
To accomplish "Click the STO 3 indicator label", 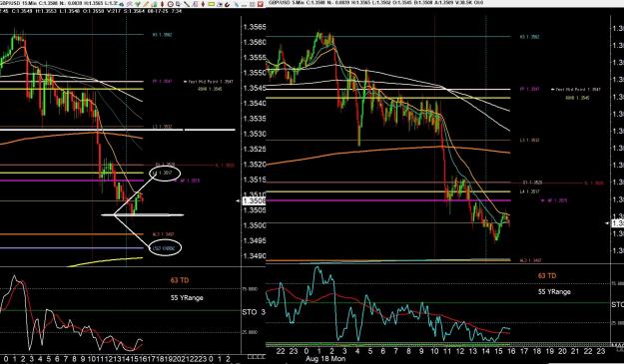I will point(254,312).
